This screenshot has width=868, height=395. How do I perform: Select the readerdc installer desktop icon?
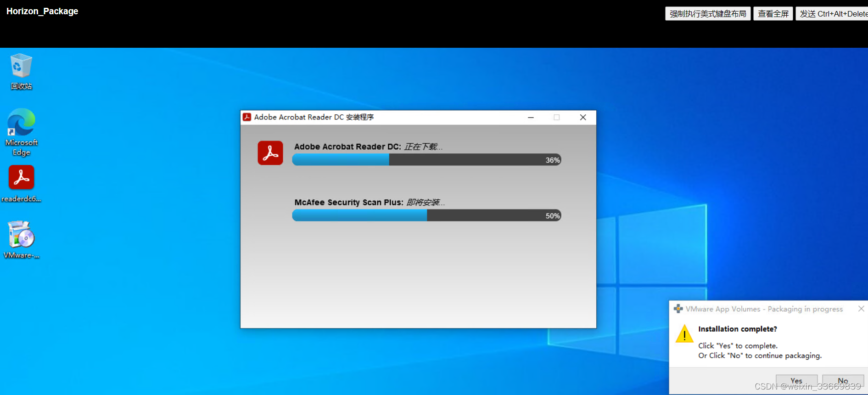(21, 184)
